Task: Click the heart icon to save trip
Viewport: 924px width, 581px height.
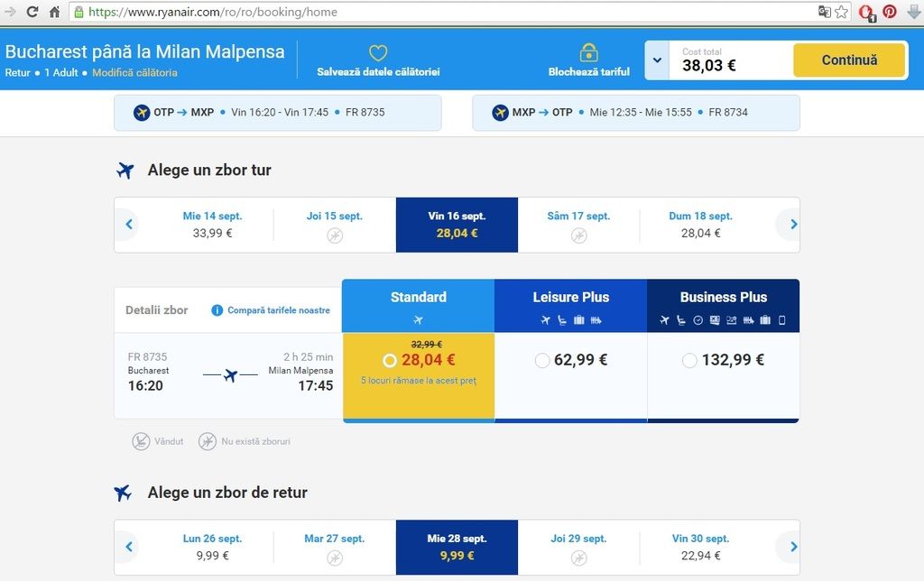Action: (378, 53)
